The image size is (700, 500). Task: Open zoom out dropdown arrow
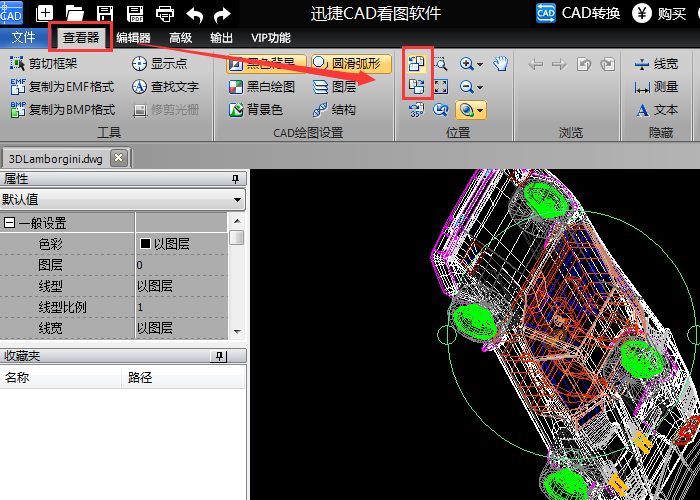[480, 87]
